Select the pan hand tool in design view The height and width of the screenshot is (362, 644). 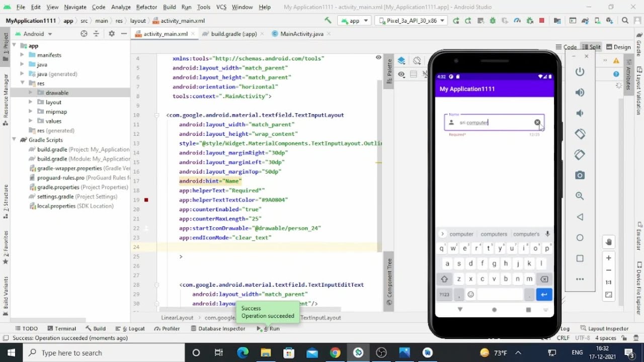pyautogui.click(x=609, y=242)
